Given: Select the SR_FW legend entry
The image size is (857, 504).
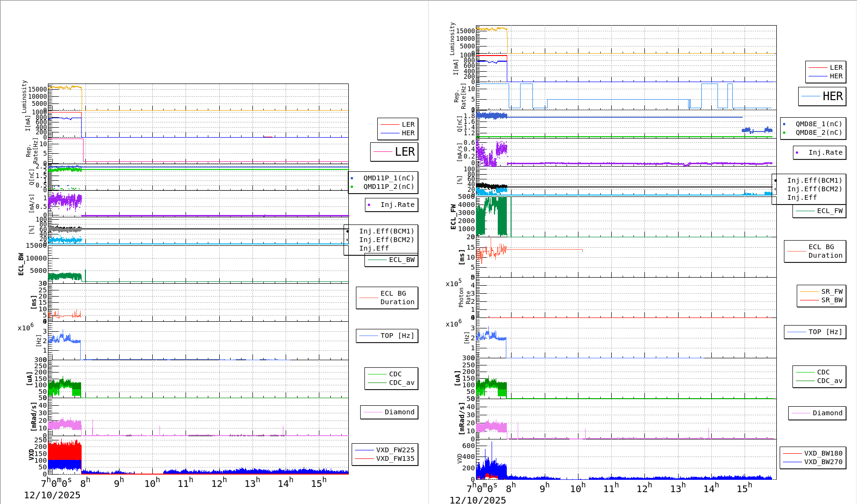Looking at the screenshot, I should tap(831, 291).
